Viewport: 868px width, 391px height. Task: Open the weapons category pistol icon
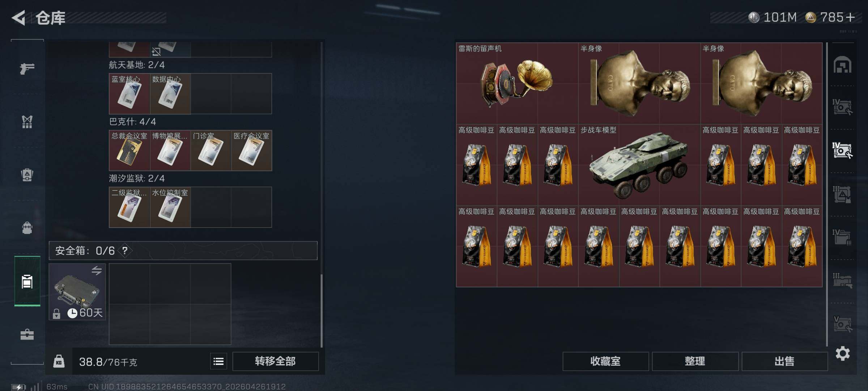coord(27,68)
